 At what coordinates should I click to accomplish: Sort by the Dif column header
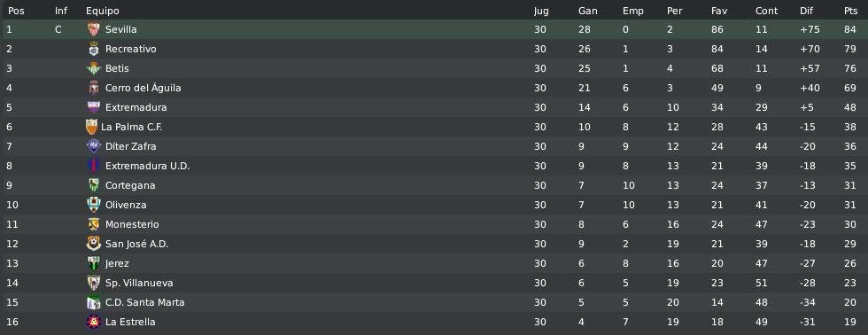pyautogui.click(x=806, y=11)
